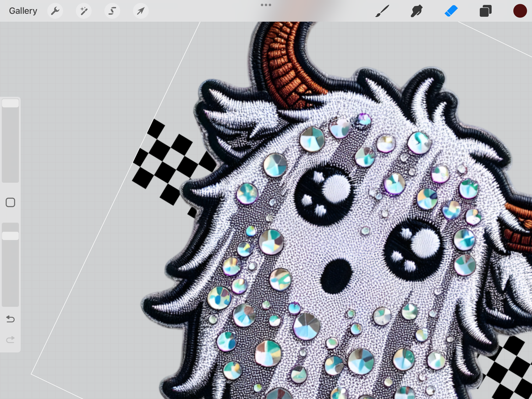Open the Layers panel
This screenshot has height=399, width=532.
tap(485, 11)
